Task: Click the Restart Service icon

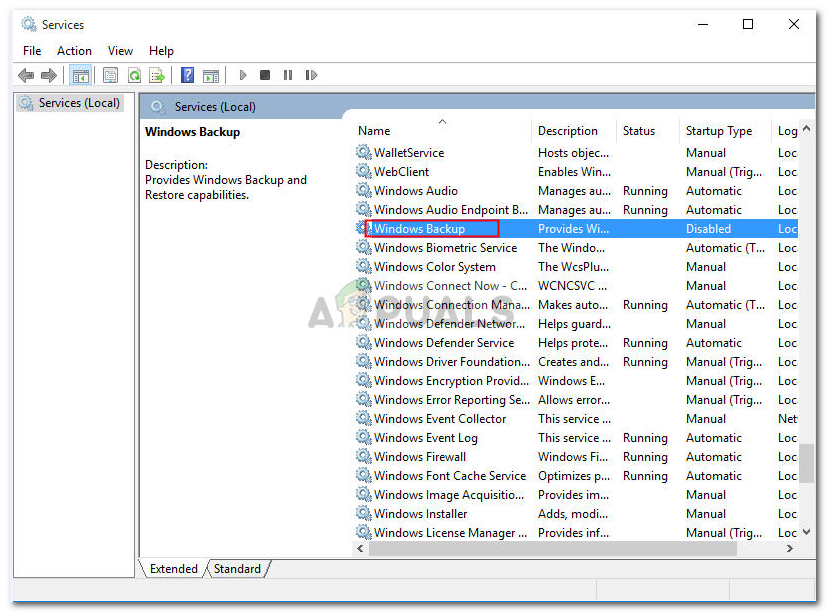Action: click(311, 75)
